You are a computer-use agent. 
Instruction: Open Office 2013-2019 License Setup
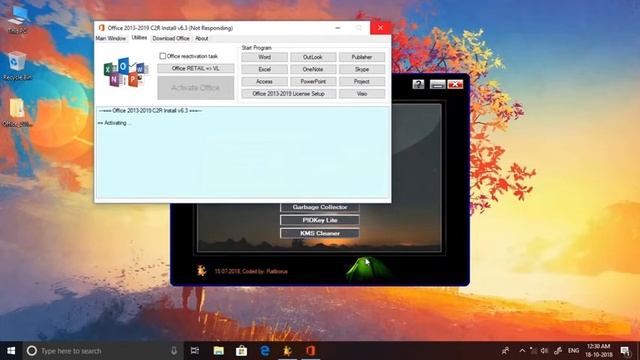[289, 94]
